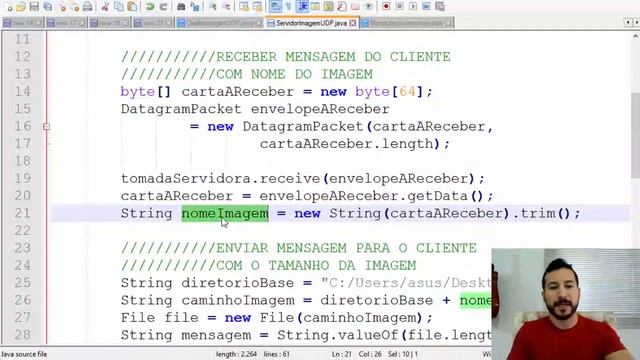
Task: Click 'length : 2.264' in status bar
Action: tap(236, 354)
